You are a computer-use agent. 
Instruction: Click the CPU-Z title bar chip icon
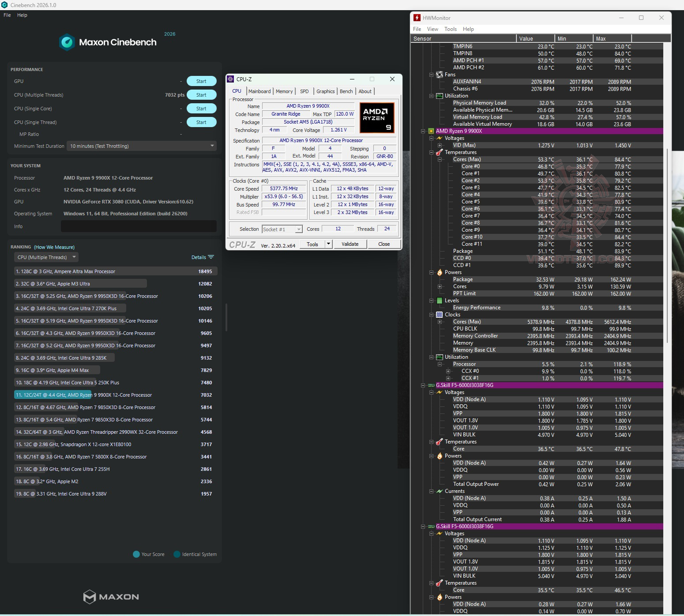pyautogui.click(x=230, y=79)
